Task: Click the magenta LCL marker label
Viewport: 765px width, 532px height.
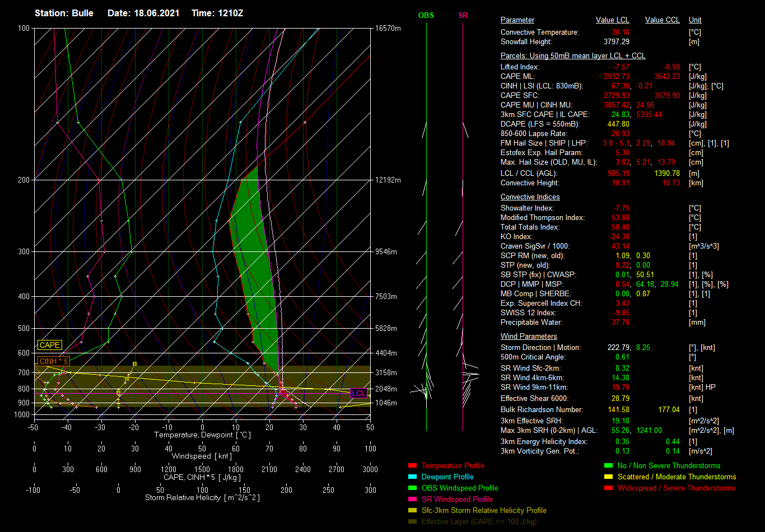Action: point(358,394)
